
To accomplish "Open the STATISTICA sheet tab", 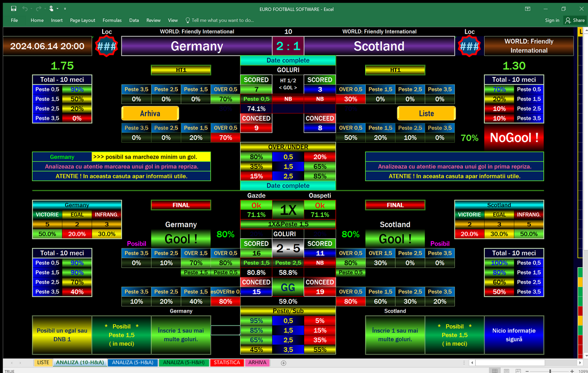I will 227,362.
